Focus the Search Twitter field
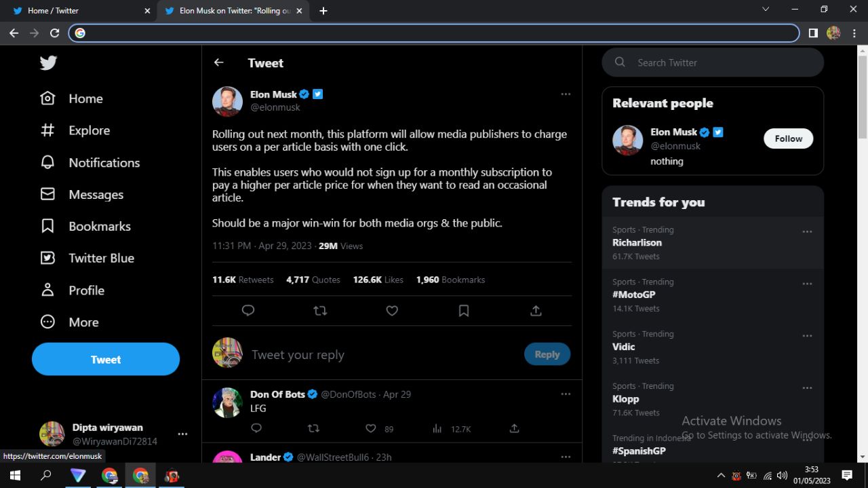The image size is (868, 488). [713, 62]
